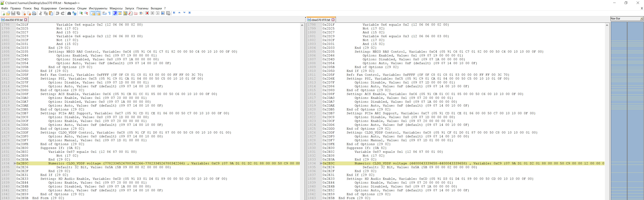Jump to next difference arrow
644x200 pixels.
coord(184,13)
